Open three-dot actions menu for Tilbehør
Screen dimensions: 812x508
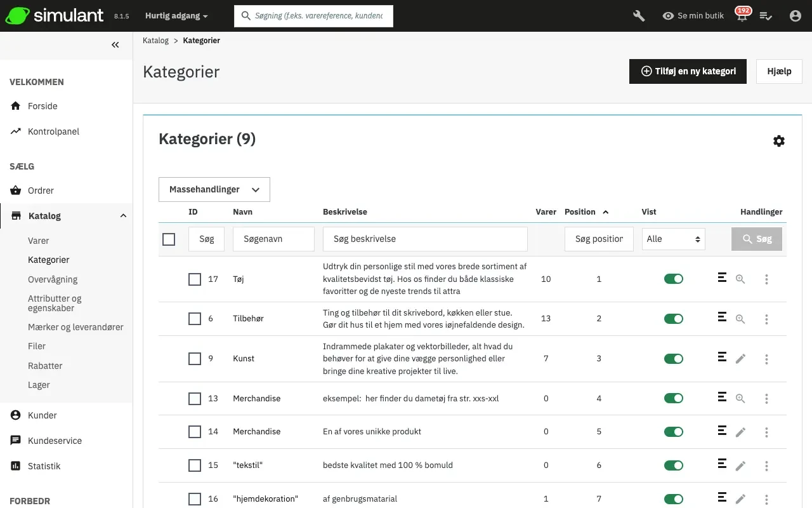(x=766, y=319)
